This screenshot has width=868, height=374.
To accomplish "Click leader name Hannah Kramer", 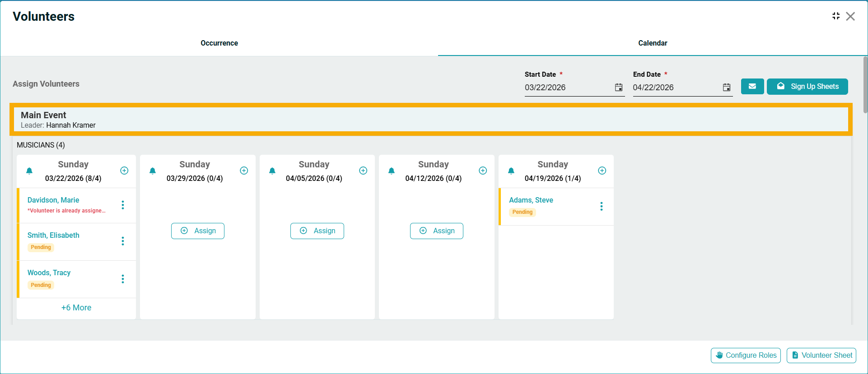I will [x=71, y=125].
